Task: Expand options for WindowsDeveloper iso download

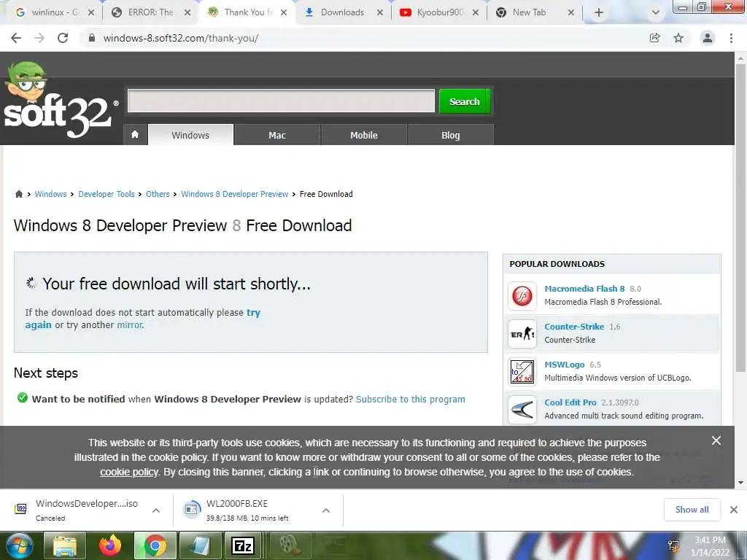Action: [x=156, y=510]
